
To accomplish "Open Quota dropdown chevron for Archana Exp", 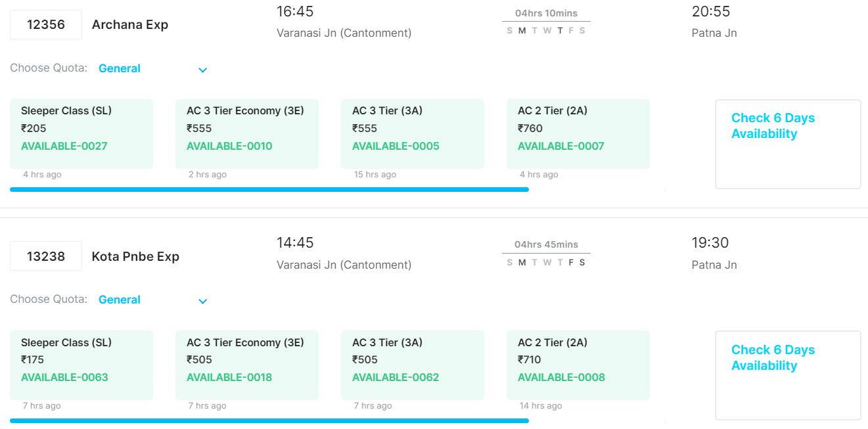I will 203,70.
